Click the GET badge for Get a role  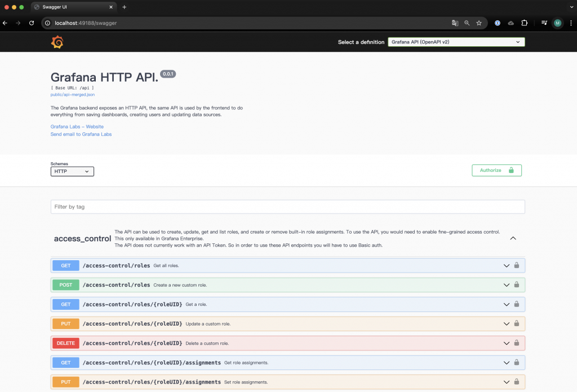pyautogui.click(x=66, y=305)
